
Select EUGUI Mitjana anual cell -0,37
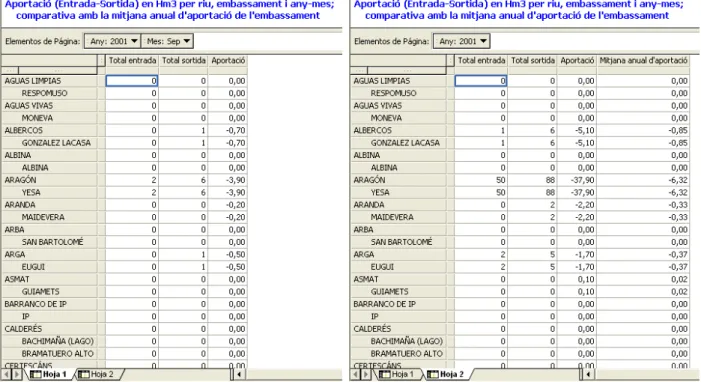pos(643,267)
